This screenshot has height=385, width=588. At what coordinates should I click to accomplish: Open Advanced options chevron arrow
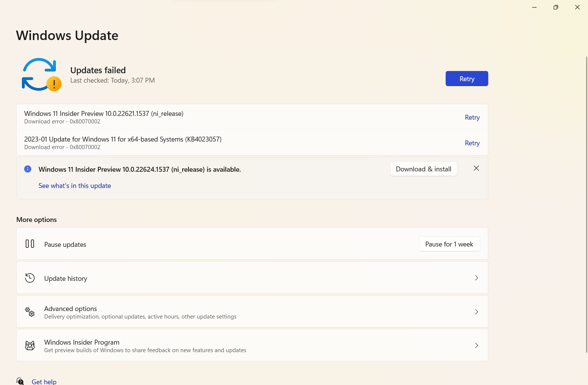tap(476, 312)
